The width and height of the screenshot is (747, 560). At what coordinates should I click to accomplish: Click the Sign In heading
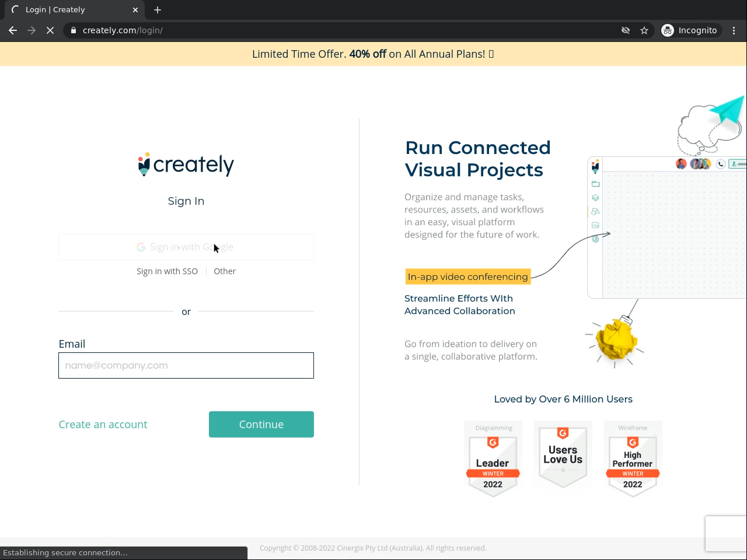tap(186, 201)
